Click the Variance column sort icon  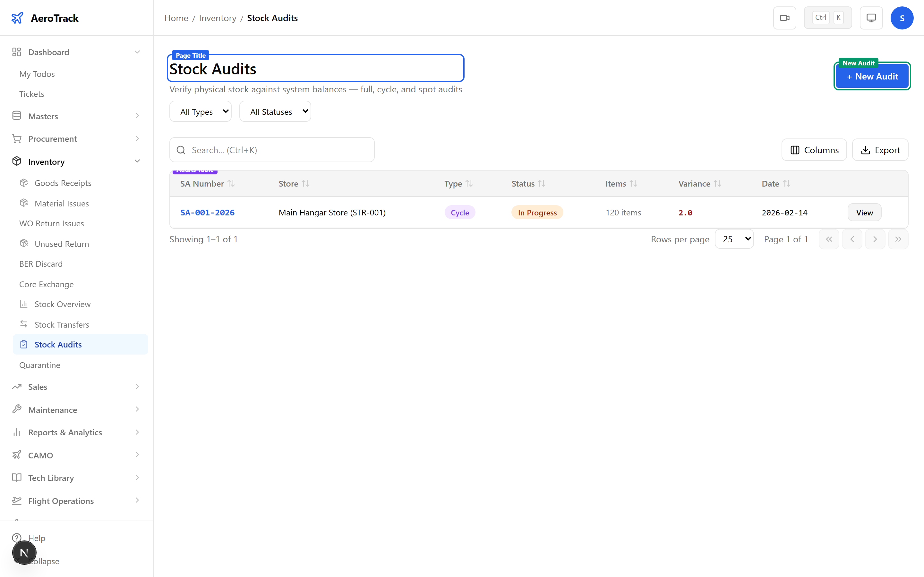tap(717, 184)
